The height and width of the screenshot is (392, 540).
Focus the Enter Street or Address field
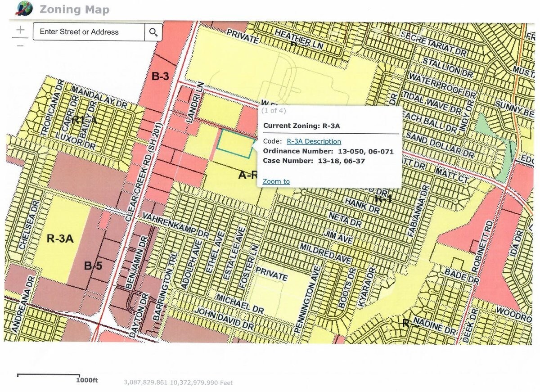pos(89,32)
